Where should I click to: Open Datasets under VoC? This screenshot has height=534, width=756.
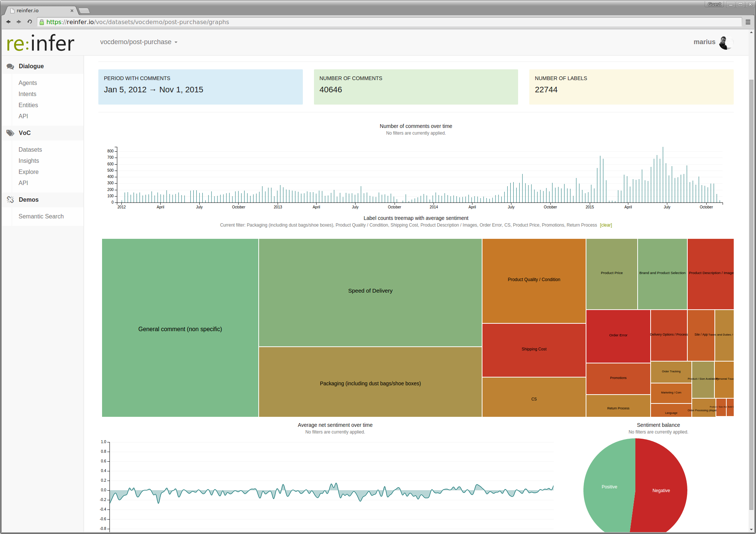tap(30, 149)
